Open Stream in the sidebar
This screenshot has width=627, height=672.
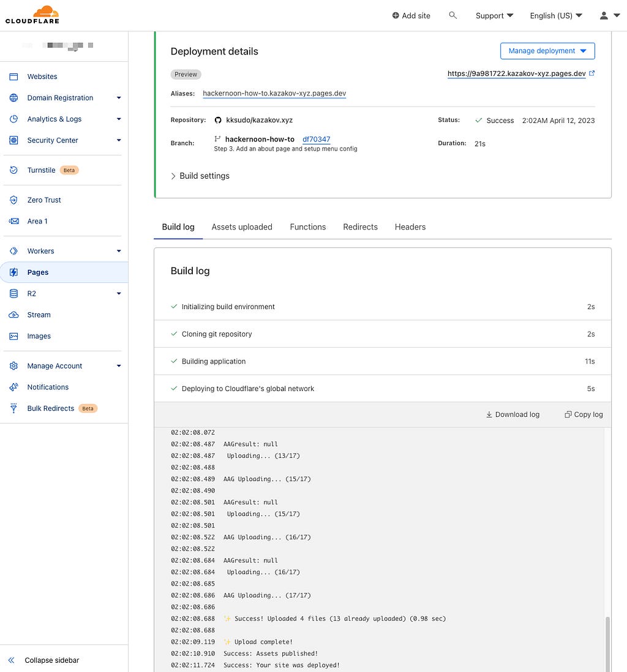point(39,315)
